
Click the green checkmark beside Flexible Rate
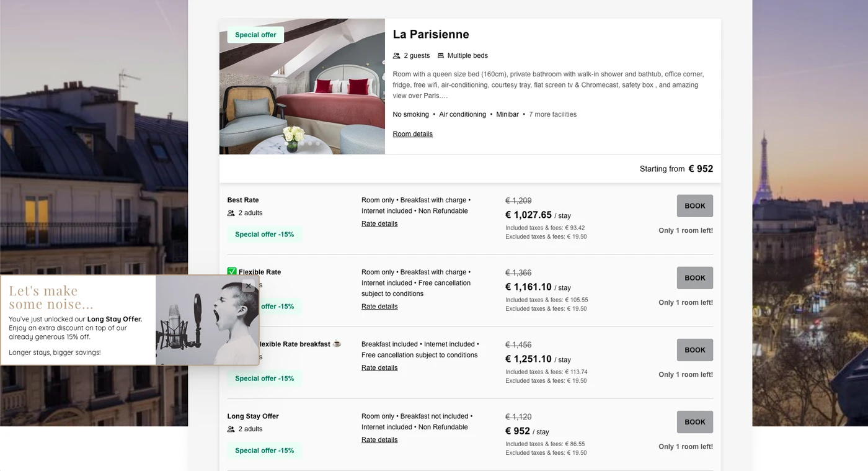[232, 272]
